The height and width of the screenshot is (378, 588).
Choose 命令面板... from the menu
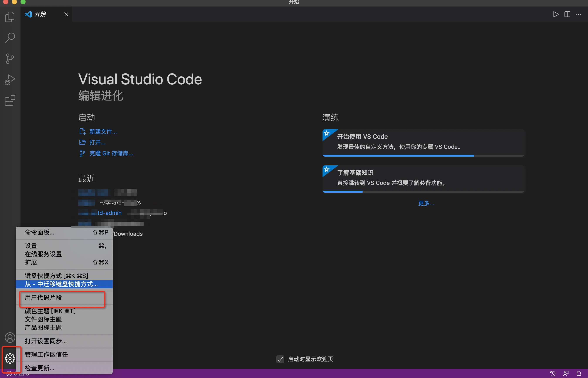click(40, 232)
